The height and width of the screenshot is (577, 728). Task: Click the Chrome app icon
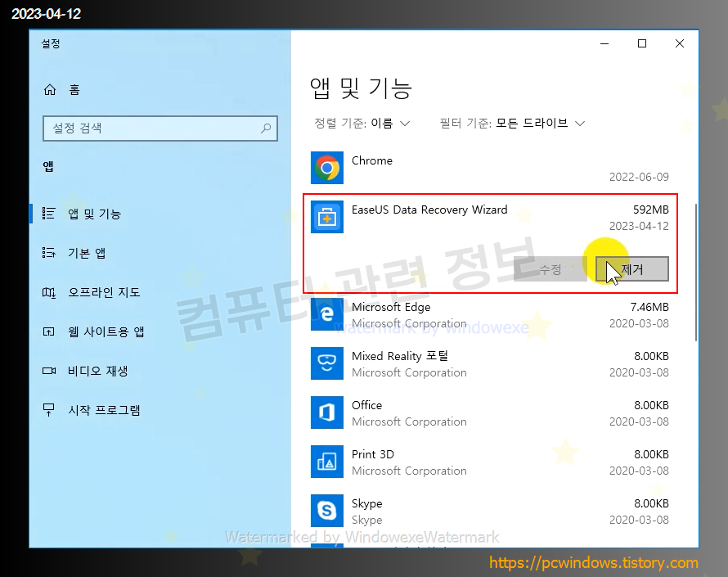coord(327,168)
